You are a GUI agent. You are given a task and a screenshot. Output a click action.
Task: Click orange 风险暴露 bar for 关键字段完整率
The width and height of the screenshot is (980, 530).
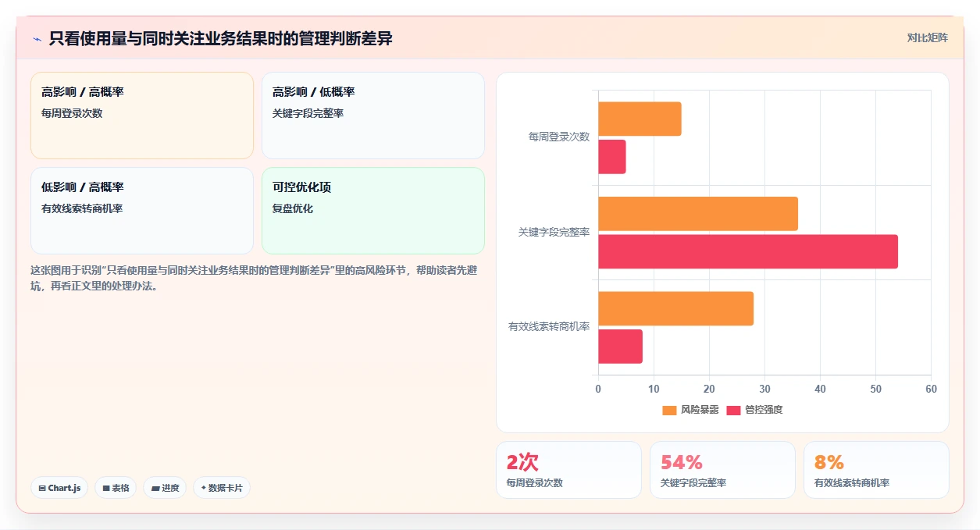pyautogui.click(x=698, y=214)
